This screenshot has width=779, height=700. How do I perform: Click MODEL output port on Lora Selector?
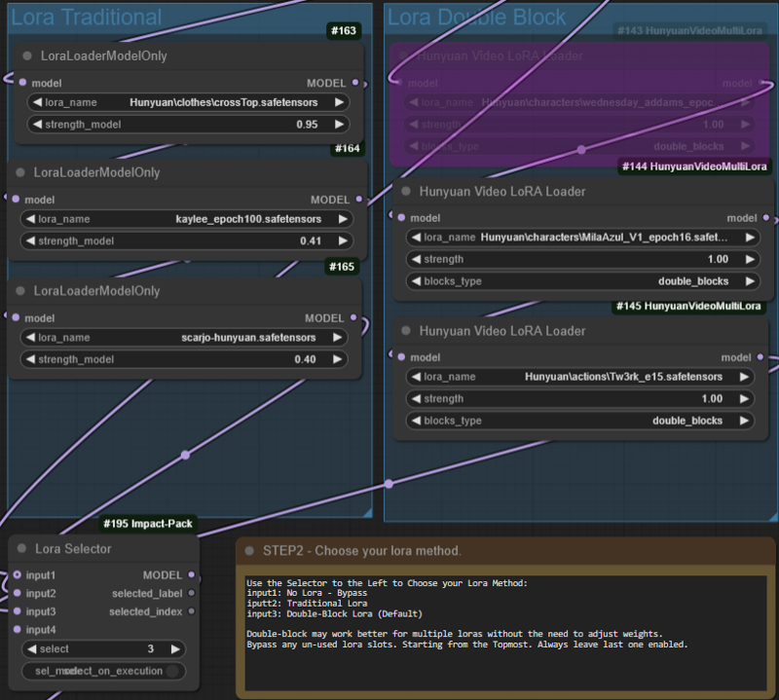click(192, 574)
